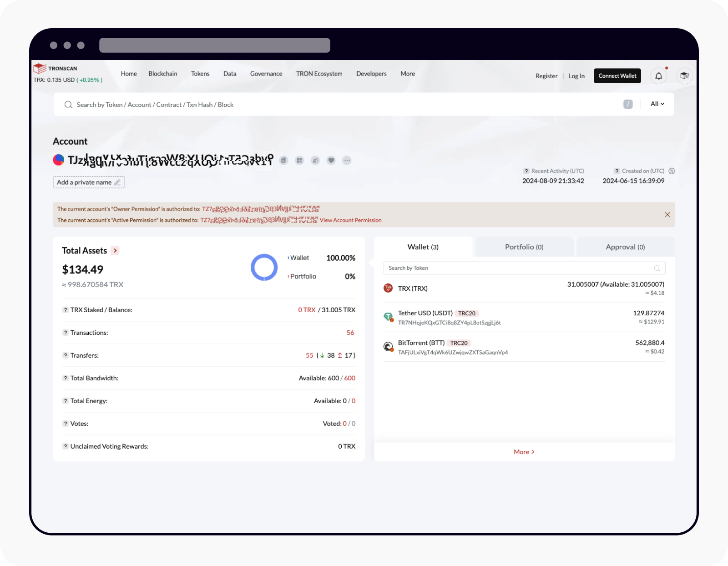Toggle the heart to favorite this account
Image resolution: width=728 pixels, height=566 pixels.
click(331, 160)
